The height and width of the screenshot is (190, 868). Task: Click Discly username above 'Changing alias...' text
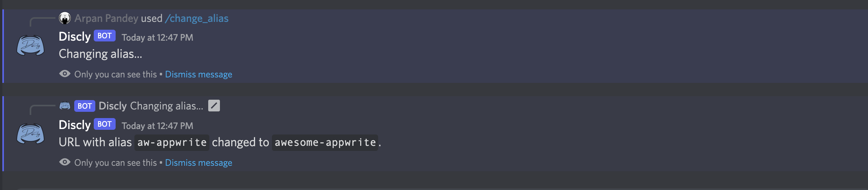pyautogui.click(x=75, y=36)
